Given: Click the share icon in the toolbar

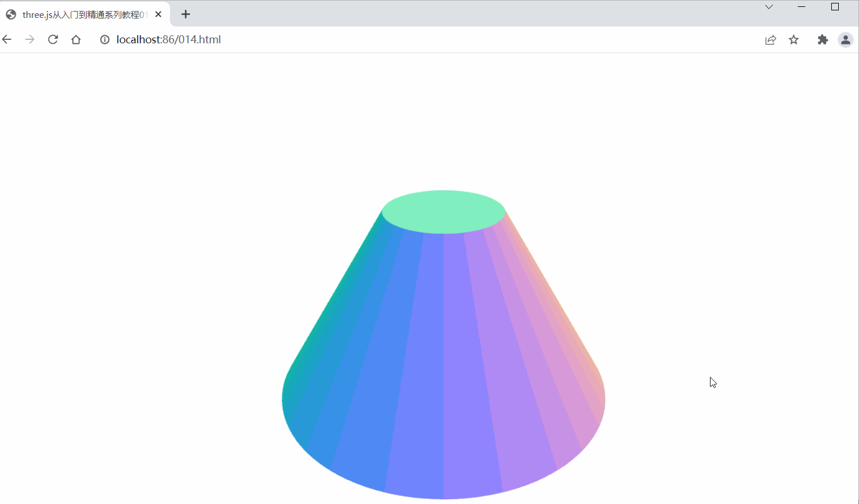Looking at the screenshot, I should tap(771, 39).
